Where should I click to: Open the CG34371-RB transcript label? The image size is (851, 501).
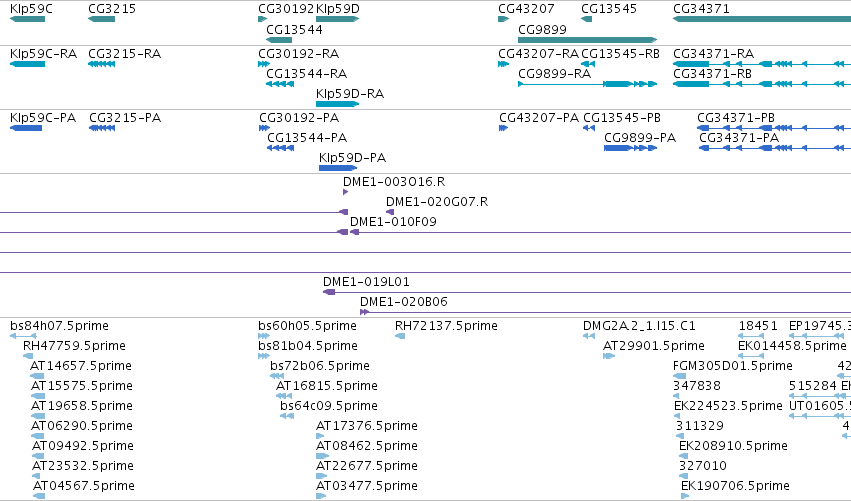click(x=713, y=73)
